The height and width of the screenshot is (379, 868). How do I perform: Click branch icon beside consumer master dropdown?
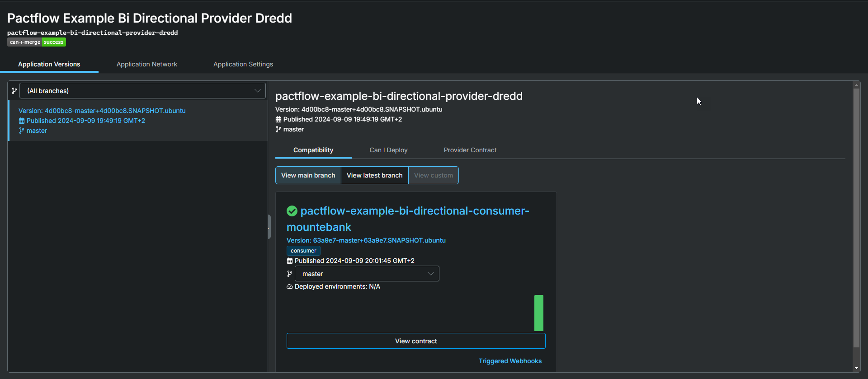pyautogui.click(x=290, y=274)
